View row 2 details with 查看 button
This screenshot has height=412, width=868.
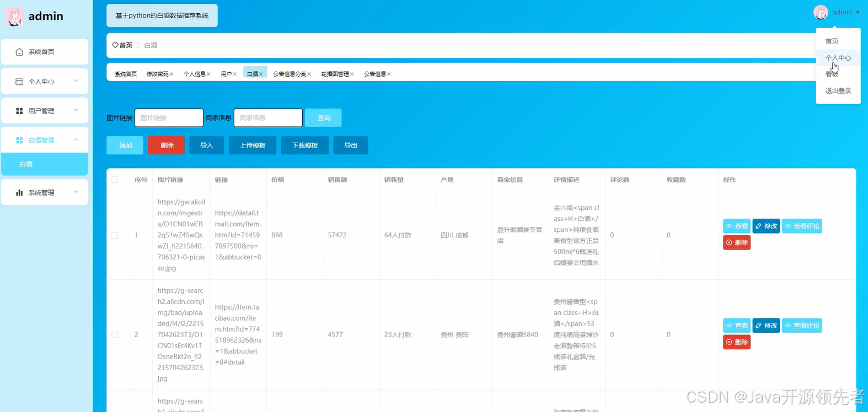point(737,326)
